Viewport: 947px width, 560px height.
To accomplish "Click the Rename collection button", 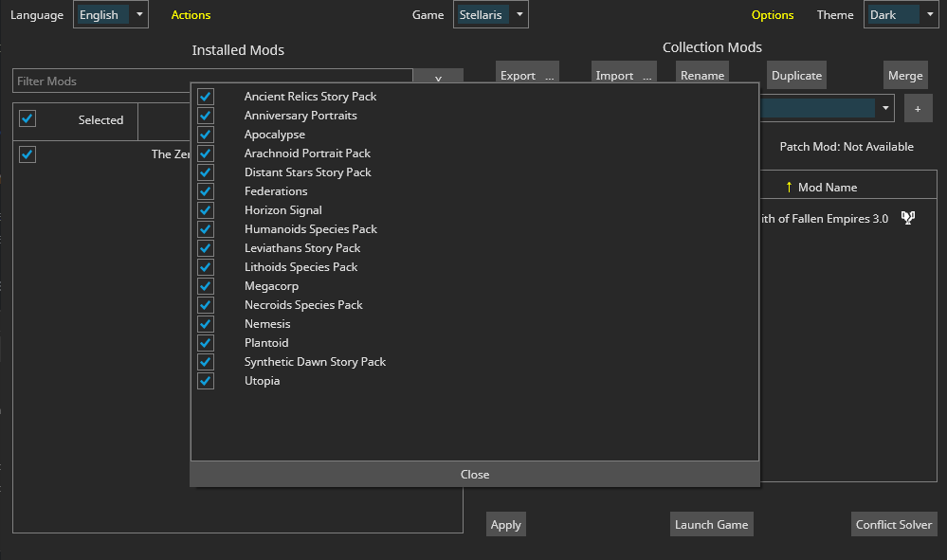I will (x=702, y=73).
